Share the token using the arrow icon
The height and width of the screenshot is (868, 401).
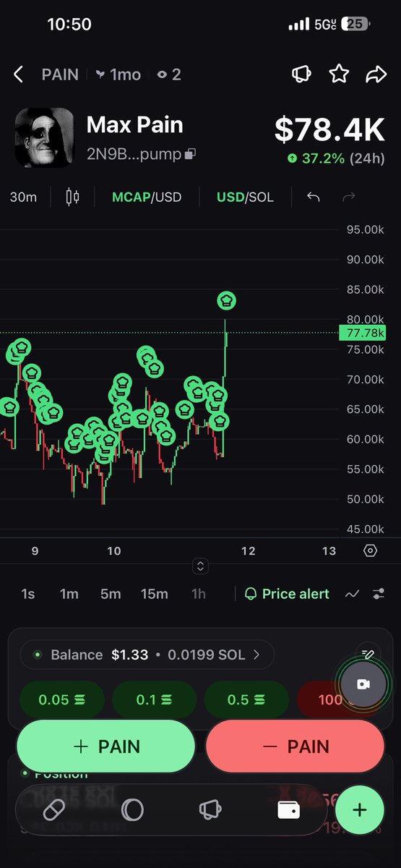tap(376, 75)
